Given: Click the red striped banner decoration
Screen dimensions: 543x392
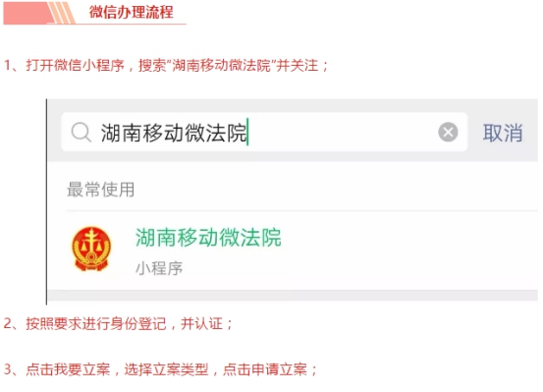Looking at the screenshot, I should [39, 13].
